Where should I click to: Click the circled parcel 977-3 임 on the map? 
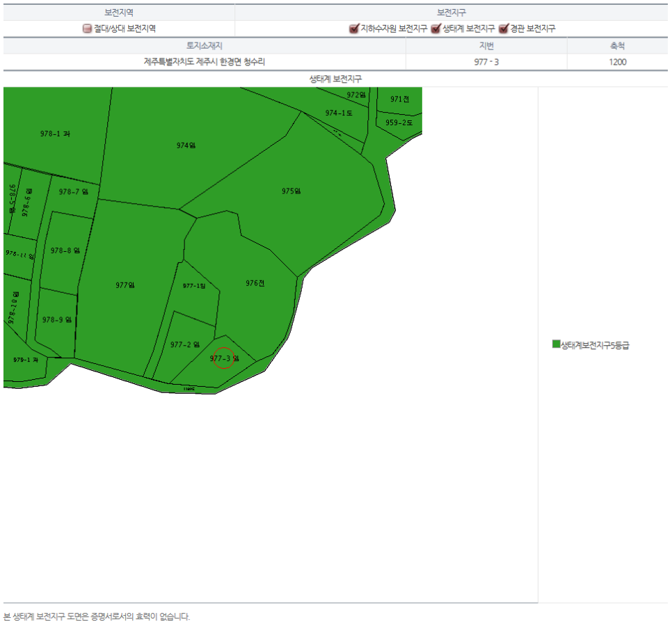click(x=224, y=358)
